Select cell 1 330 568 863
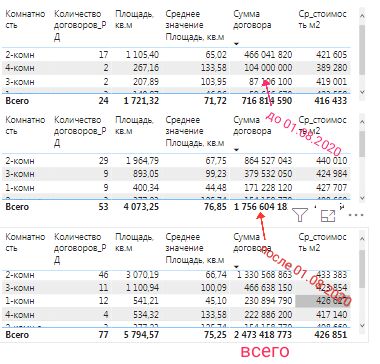Image resolution: width=380 pixels, height=364 pixels. click(265, 275)
